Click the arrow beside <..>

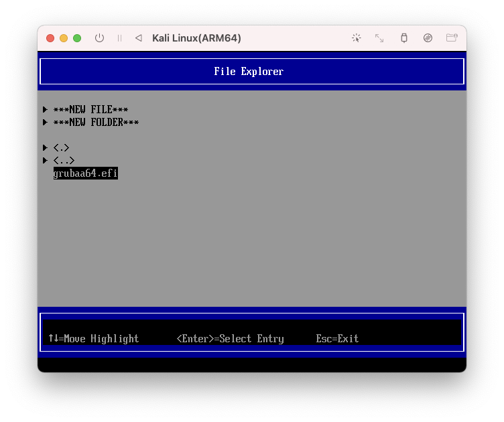click(45, 160)
